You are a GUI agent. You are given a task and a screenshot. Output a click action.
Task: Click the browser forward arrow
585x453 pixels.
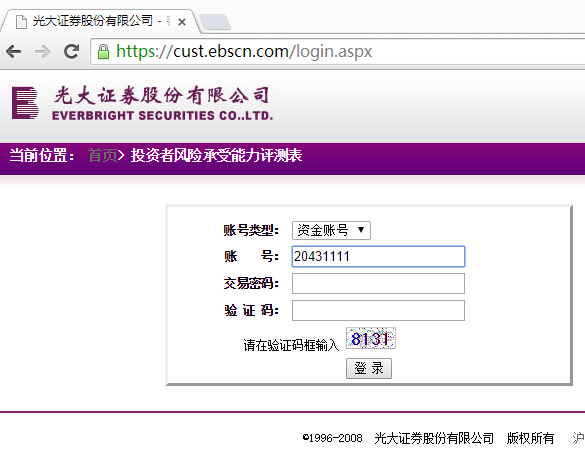(42, 51)
